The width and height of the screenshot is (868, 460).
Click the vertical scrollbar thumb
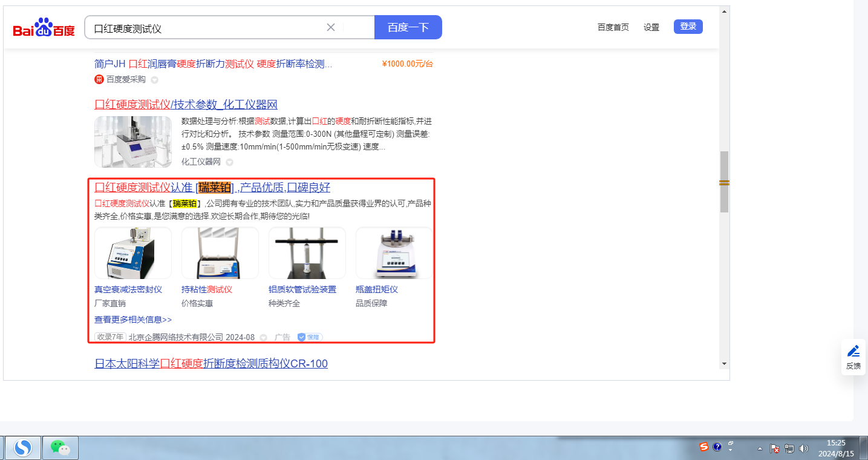pyautogui.click(x=724, y=182)
